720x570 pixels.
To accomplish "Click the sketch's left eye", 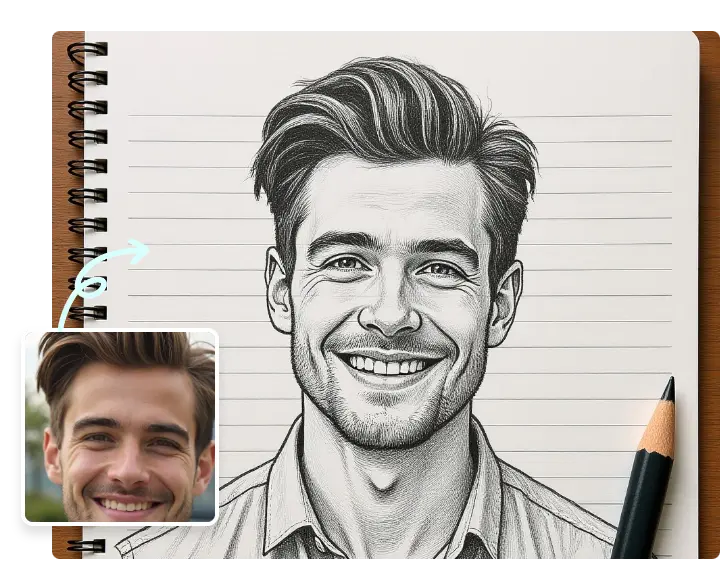I will [345, 263].
